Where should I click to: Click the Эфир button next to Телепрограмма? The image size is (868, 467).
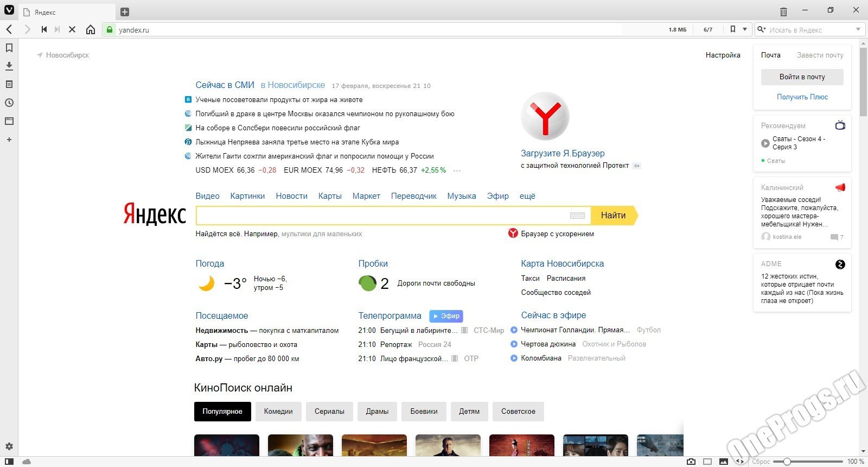[446, 315]
